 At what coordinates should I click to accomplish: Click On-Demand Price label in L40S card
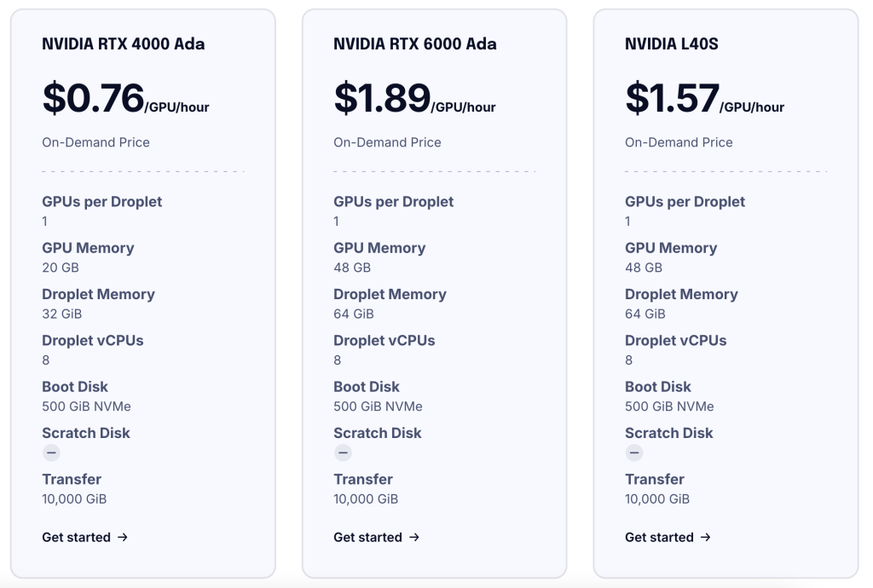point(679,142)
